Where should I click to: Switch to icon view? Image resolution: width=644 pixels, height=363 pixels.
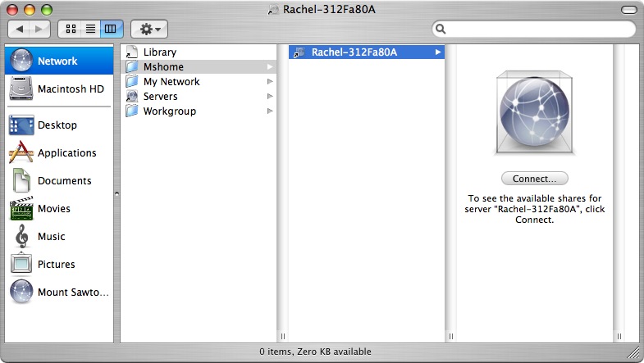[71, 29]
